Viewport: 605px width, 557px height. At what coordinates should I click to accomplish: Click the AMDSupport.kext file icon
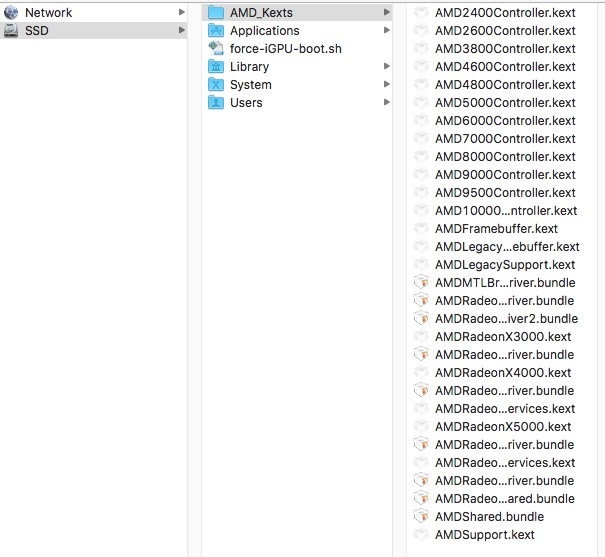(x=421, y=535)
